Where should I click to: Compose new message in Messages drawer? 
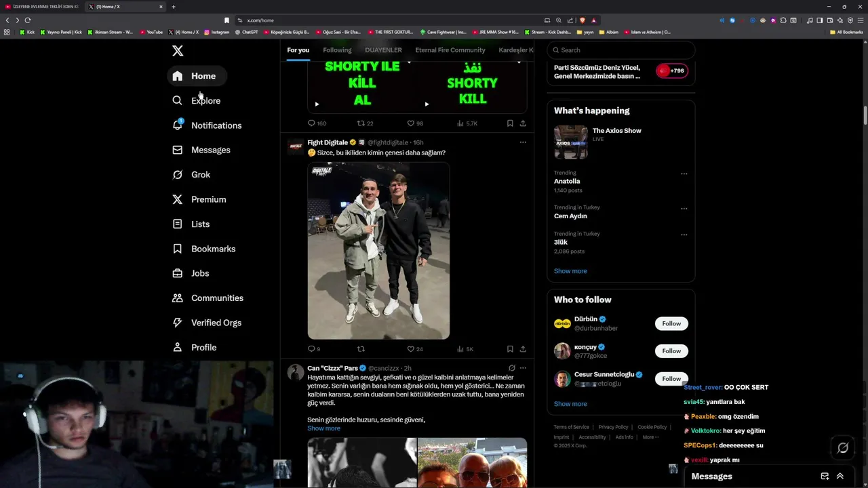(x=825, y=476)
